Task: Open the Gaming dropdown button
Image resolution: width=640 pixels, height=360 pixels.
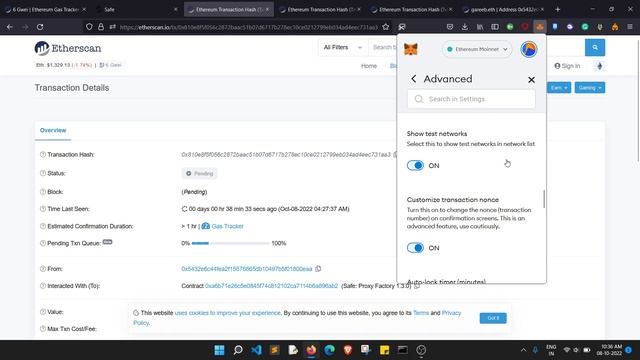Action: pos(590,88)
